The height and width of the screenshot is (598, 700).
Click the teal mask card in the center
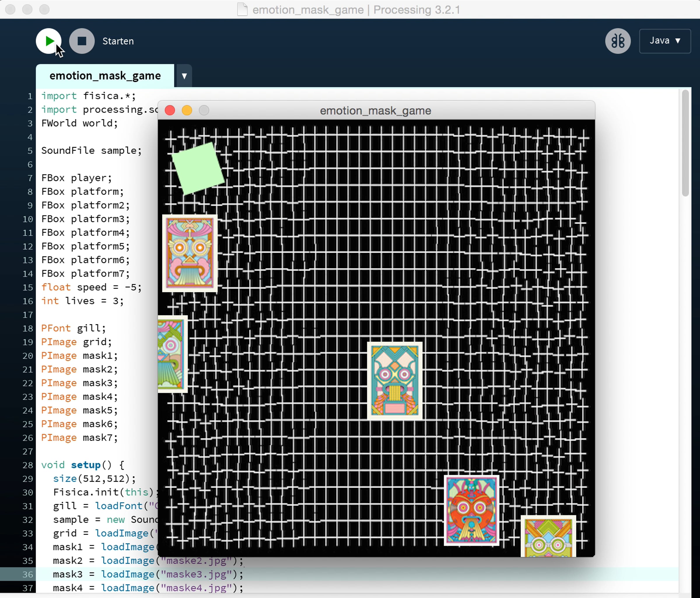coord(395,380)
